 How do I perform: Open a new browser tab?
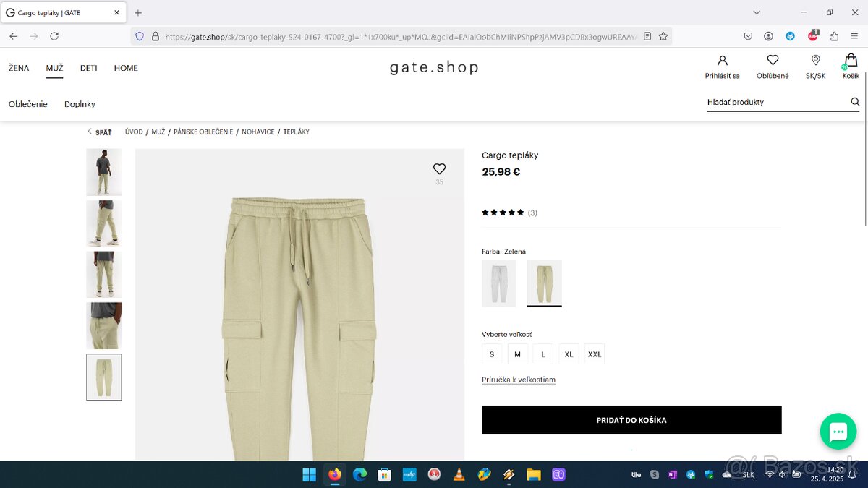[138, 13]
